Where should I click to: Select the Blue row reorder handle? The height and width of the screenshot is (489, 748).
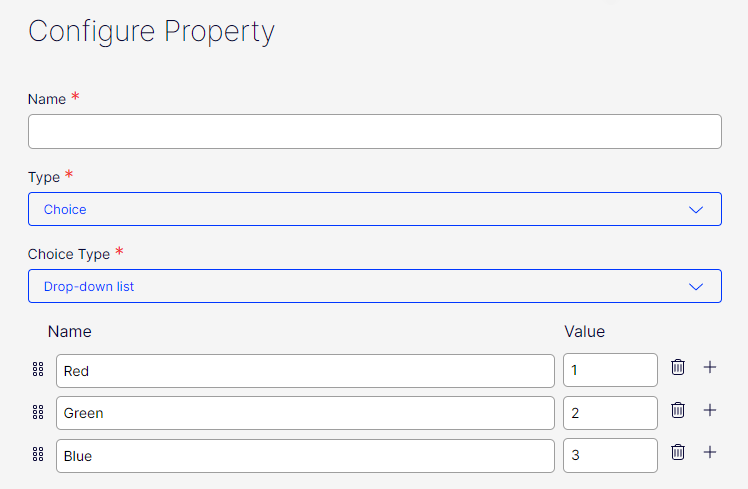coord(38,455)
